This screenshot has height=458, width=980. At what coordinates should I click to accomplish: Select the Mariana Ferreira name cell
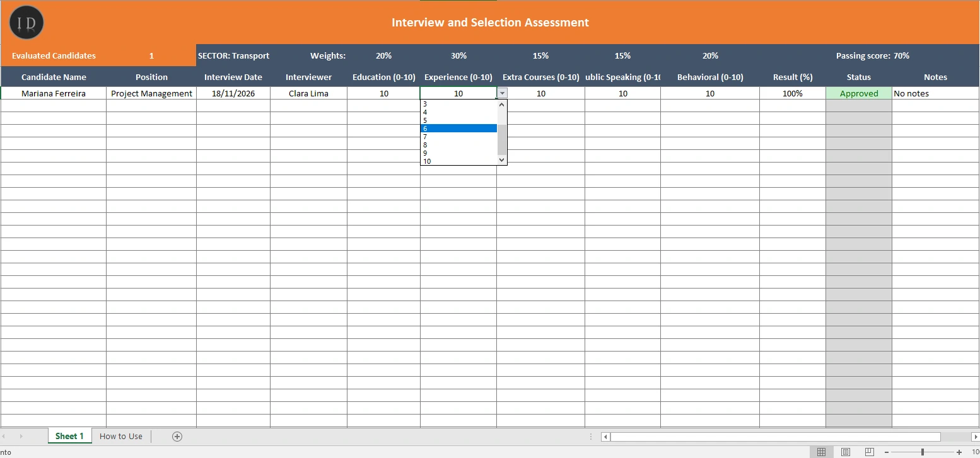(54, 93)
